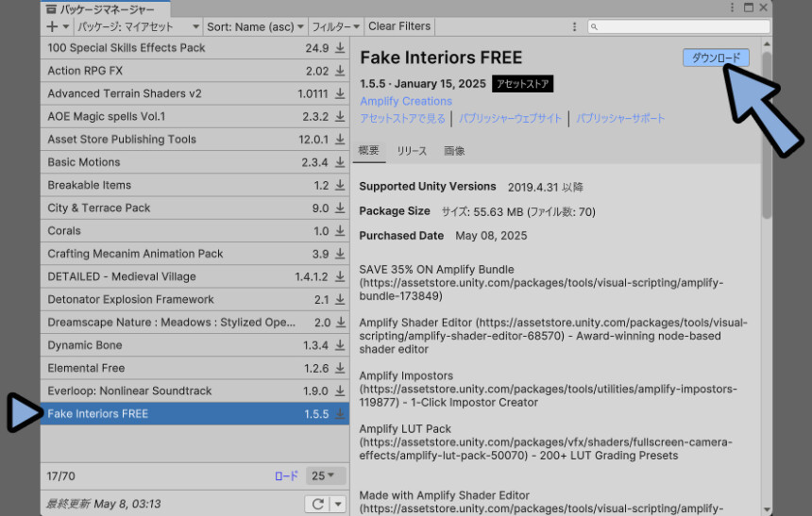
Task: Select AOE Magic spells Vol.1 package
Action: [x=195, y=116]
